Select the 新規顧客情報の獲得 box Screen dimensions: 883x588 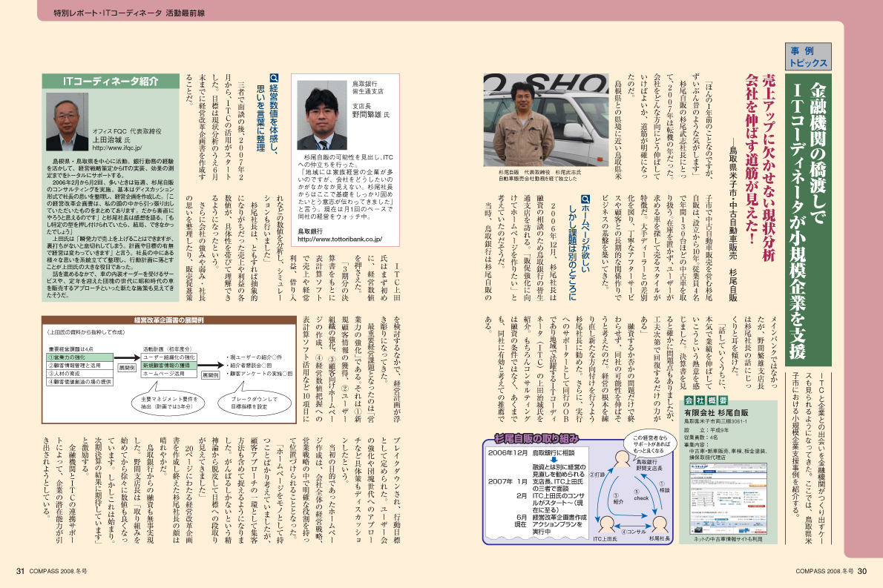pos(169,366)
